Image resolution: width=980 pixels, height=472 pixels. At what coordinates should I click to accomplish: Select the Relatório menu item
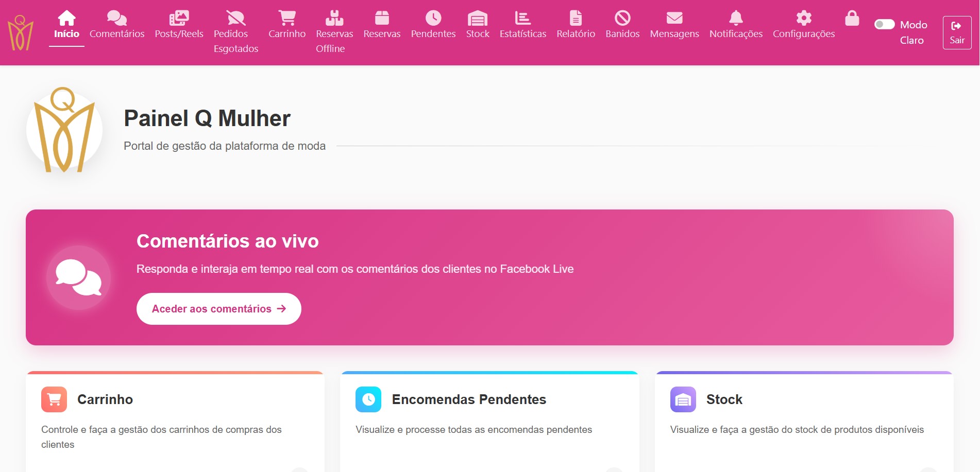pyautogui.click(x=576, y=25)
